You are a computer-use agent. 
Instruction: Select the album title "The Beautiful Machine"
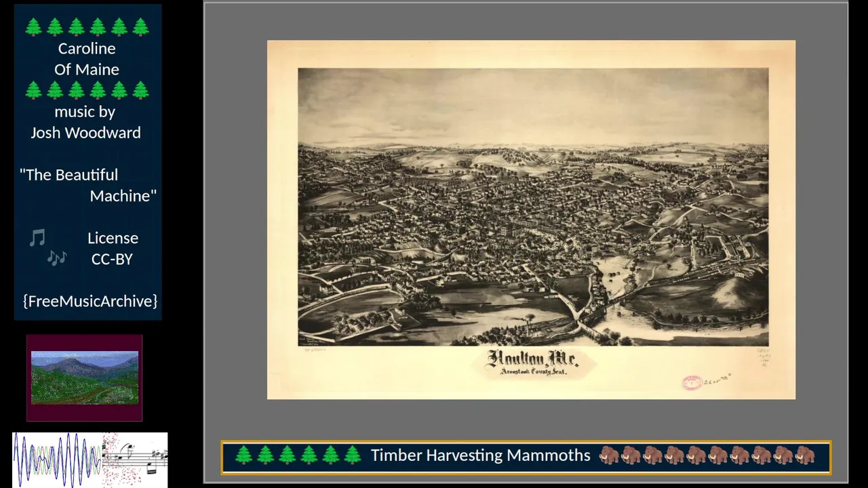point(88,185)
